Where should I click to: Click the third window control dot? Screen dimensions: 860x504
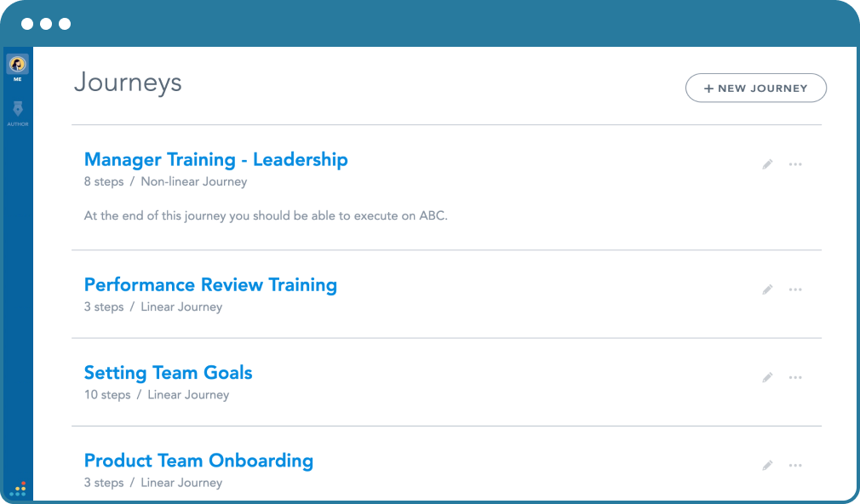tap(65, 24)
